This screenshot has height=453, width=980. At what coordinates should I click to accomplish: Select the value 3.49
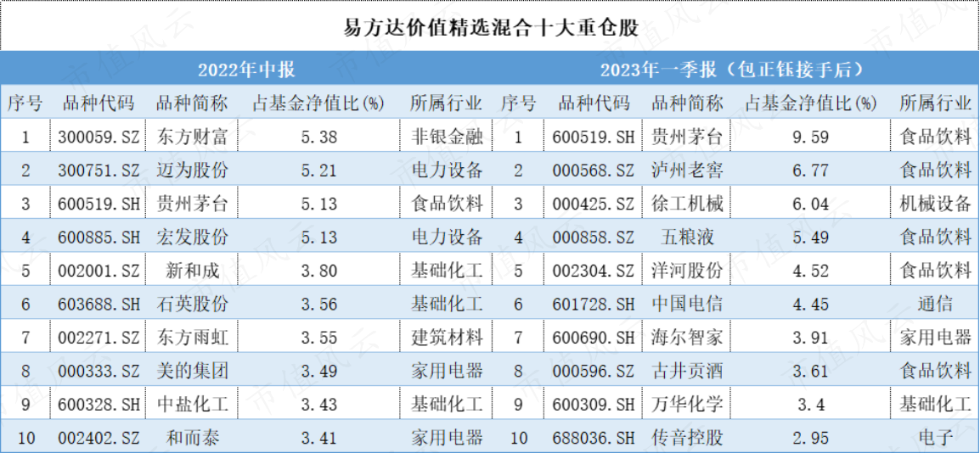tap(318, 372)
